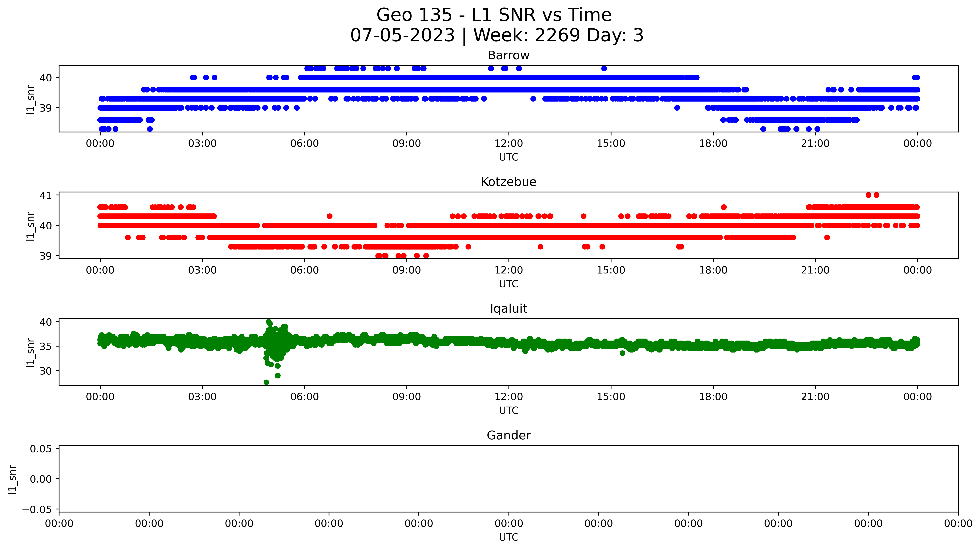Click the 12:00 tick label on Iqaluit plot
The width and height of the screenshot is (980, 550).
click(x=509, y=397)
